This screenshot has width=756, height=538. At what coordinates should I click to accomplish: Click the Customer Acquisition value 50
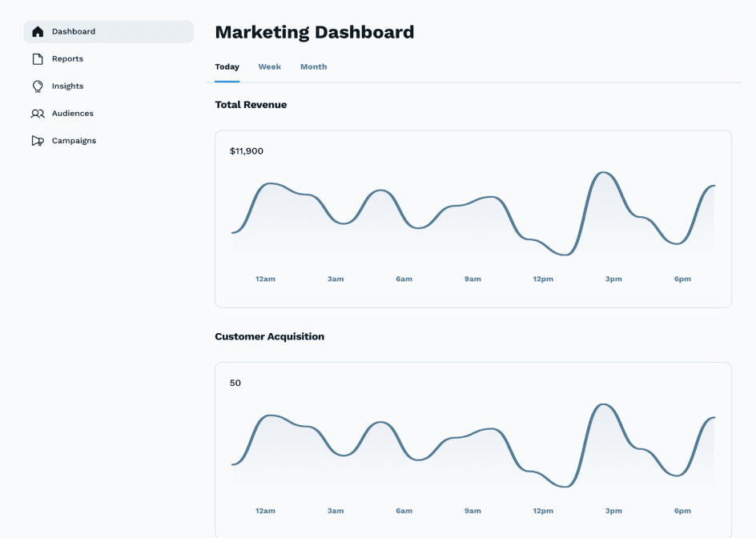235,383
